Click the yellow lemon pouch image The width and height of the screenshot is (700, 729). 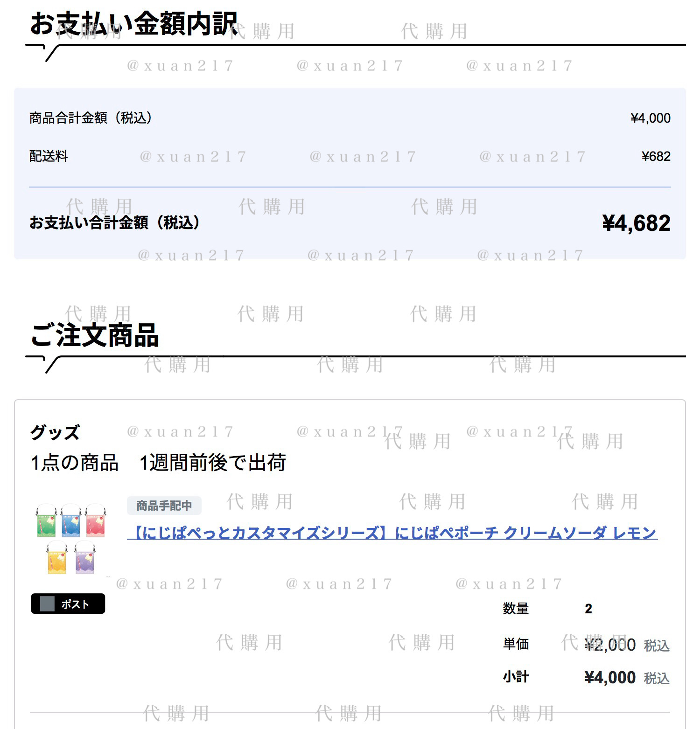pyautogui.click(x=57, y=557)
